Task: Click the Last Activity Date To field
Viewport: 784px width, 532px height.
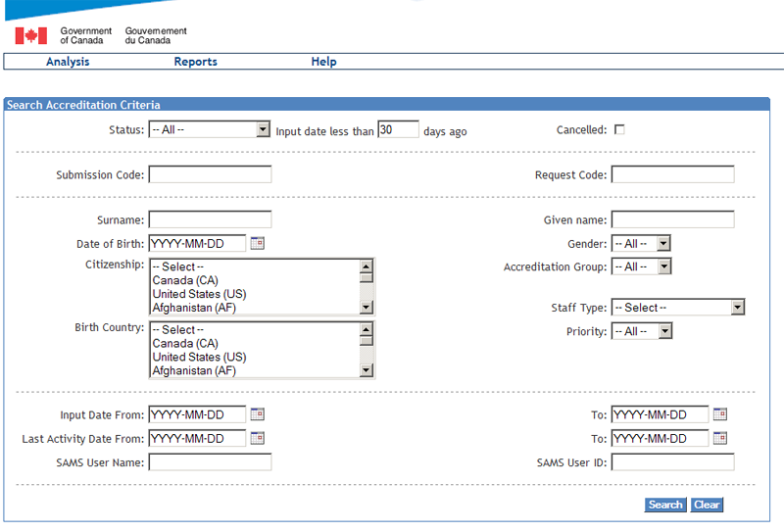Action: coord(660,439)
